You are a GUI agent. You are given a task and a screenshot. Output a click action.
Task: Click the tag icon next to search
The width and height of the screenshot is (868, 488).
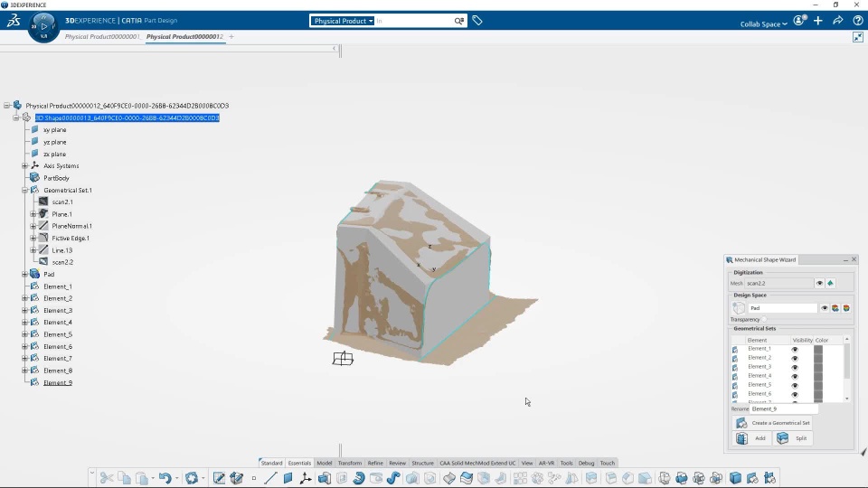coord(477,21)
